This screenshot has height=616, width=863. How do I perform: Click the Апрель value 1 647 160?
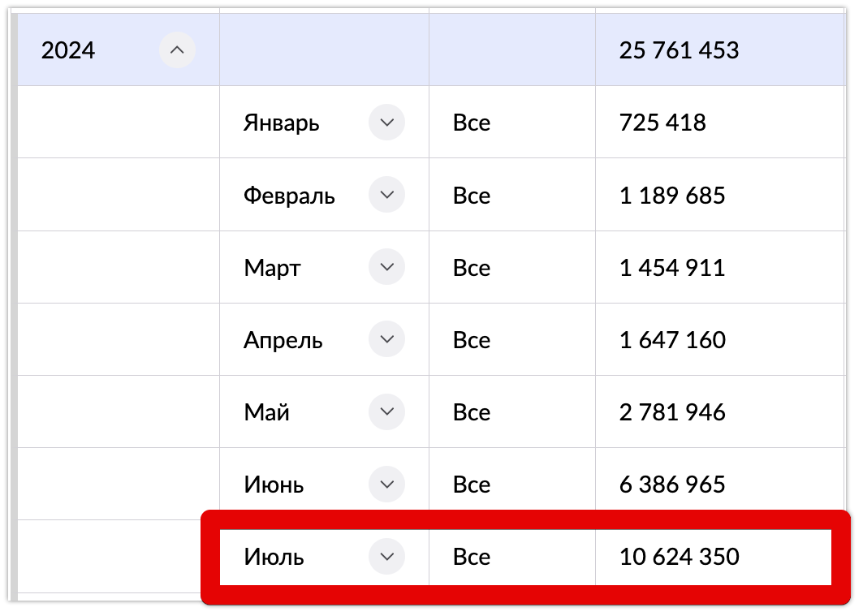[x=672, y=340]
